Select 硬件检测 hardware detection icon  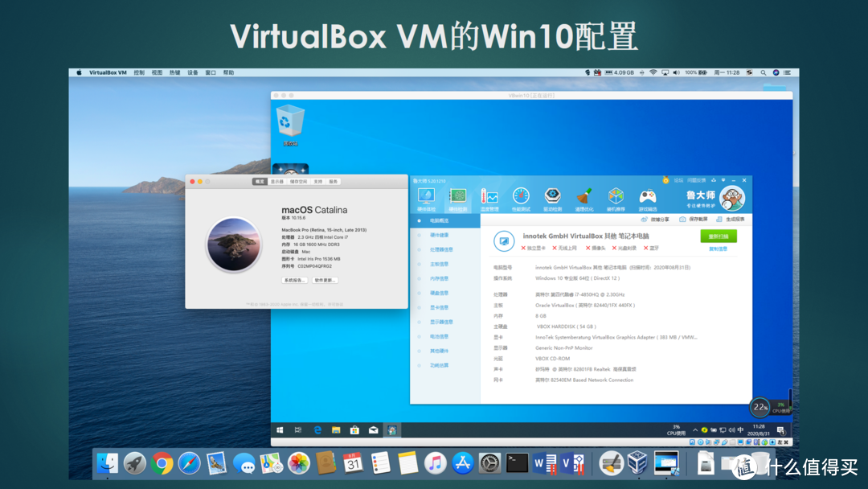[x=458, y=199]
